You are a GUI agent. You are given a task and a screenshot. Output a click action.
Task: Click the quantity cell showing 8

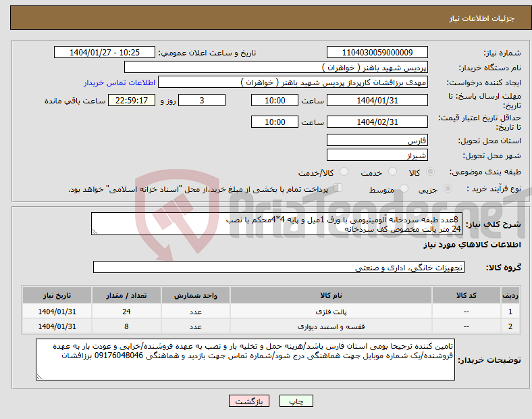pyautogui.click(x=126, y=326)
